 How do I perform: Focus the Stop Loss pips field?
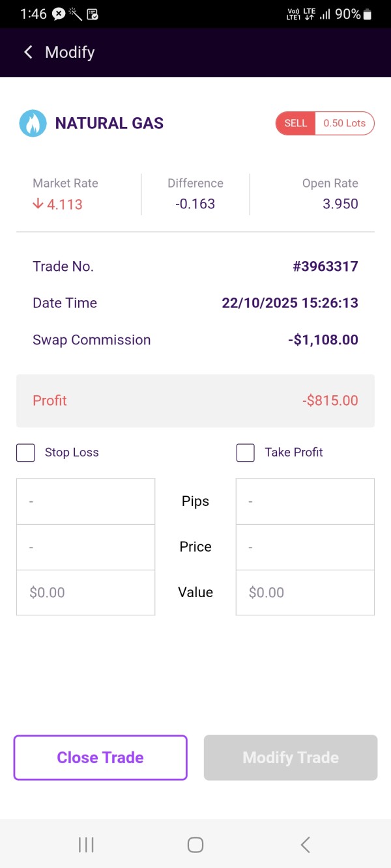pyautogui.click(x=85, y=501)
